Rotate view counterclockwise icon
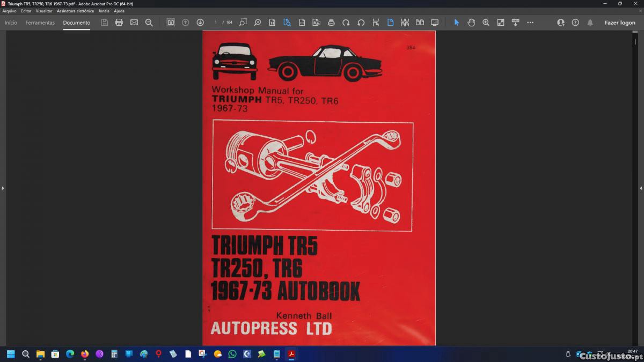Viewport: 644px width, 362px height. [x=361, y=23]
